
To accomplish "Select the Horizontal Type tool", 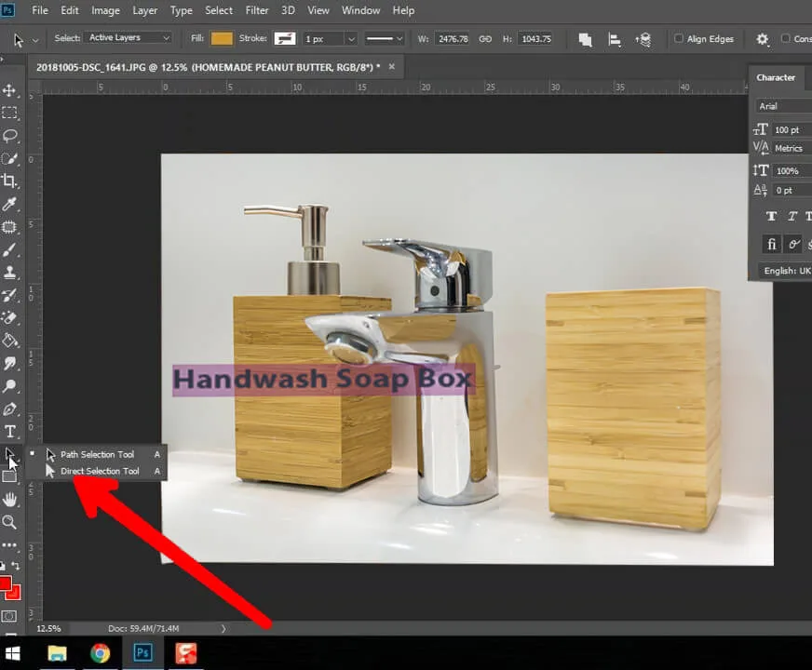I will (x=11, y=431).
